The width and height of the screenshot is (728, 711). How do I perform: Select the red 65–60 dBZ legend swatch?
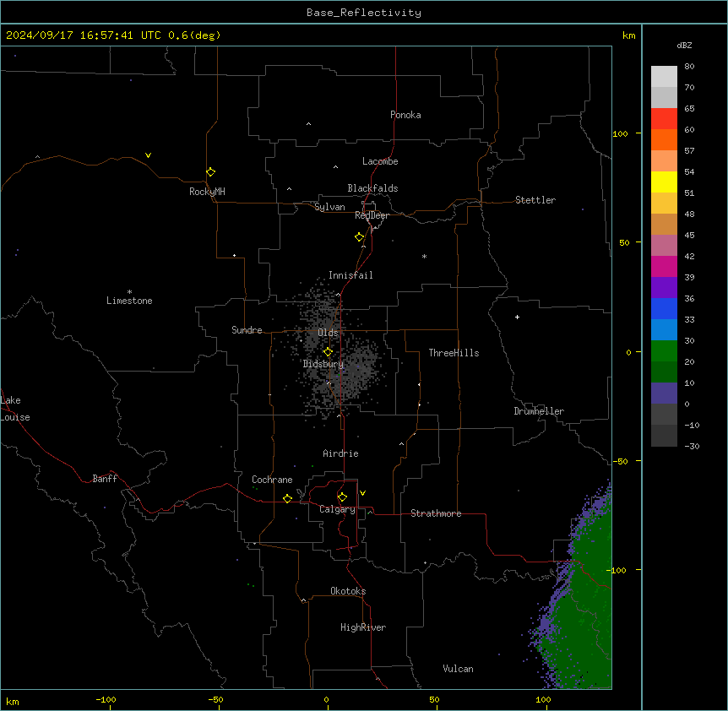664,119
